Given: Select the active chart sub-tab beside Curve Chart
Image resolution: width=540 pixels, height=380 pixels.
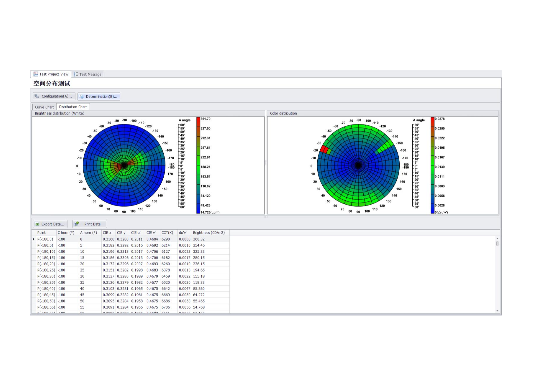Looking at the screenshot, I should pos(73,107).
